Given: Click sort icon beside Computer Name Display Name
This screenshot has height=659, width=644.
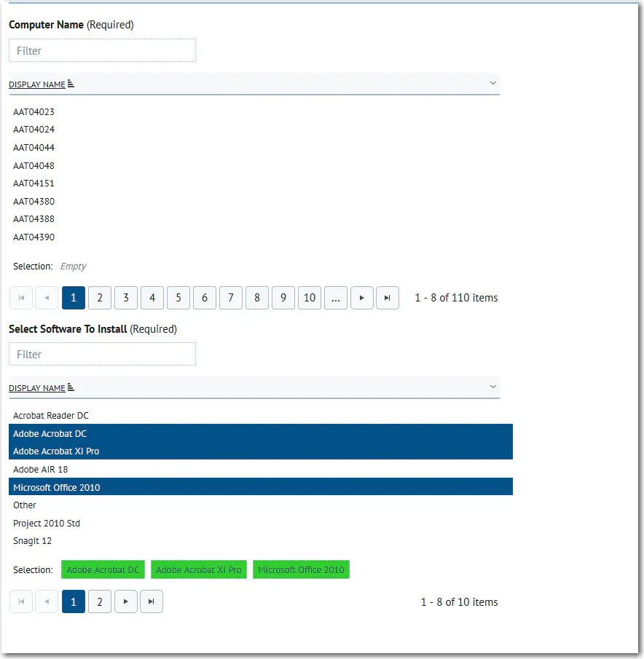Looking at the screenshot, I should tap(71, 84).
